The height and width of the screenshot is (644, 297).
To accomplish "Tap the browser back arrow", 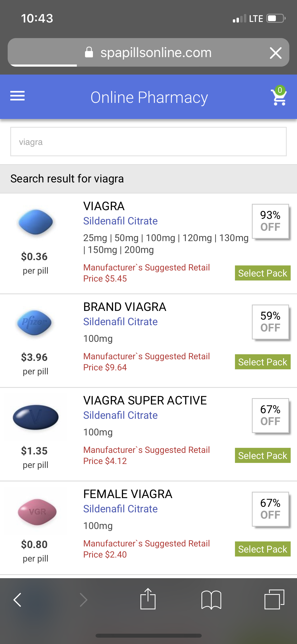I will pos(17,600).
